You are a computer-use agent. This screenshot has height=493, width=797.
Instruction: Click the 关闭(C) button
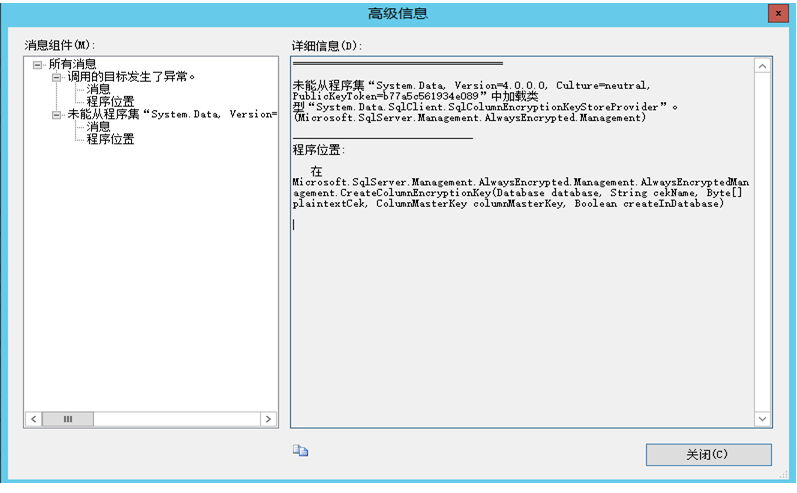pyautogui.click(x=709, y=454)
